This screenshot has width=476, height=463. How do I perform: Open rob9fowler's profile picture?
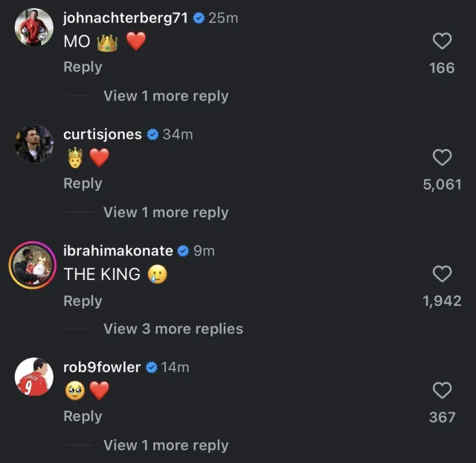(x=34, y=377)
